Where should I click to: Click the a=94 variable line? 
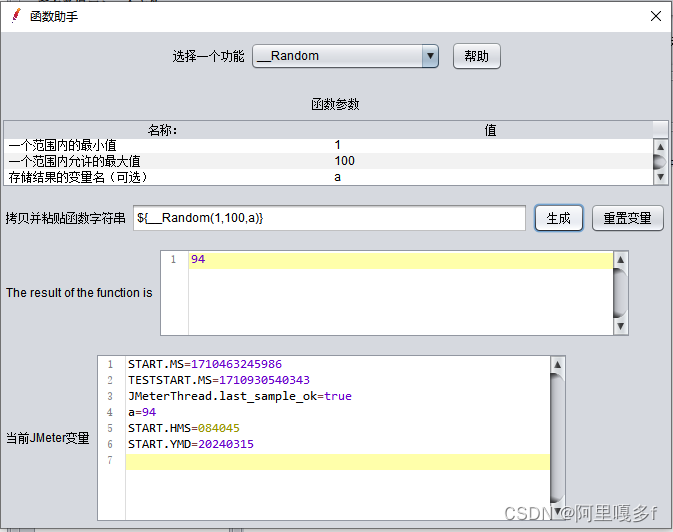142,412
